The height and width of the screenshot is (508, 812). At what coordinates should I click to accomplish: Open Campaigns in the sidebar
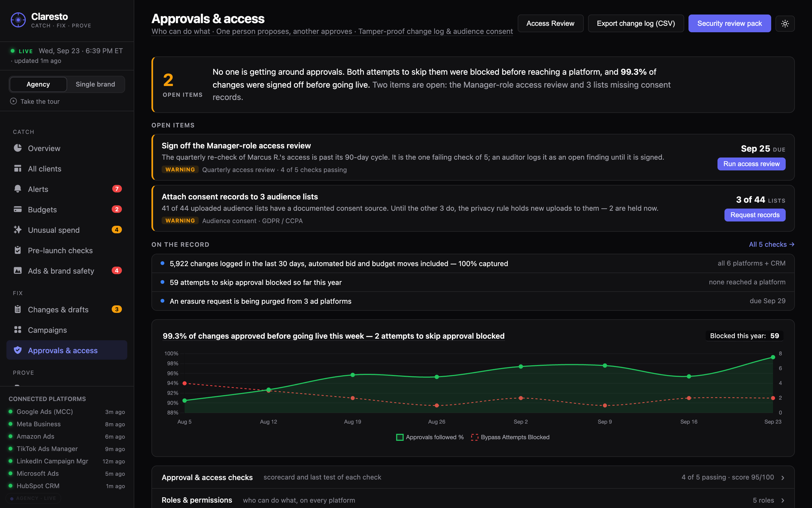(x=67, y=330)
